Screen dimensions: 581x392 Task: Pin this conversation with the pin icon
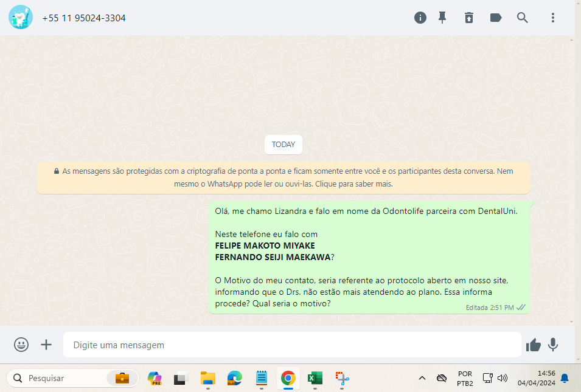click(x=442, y=18)
